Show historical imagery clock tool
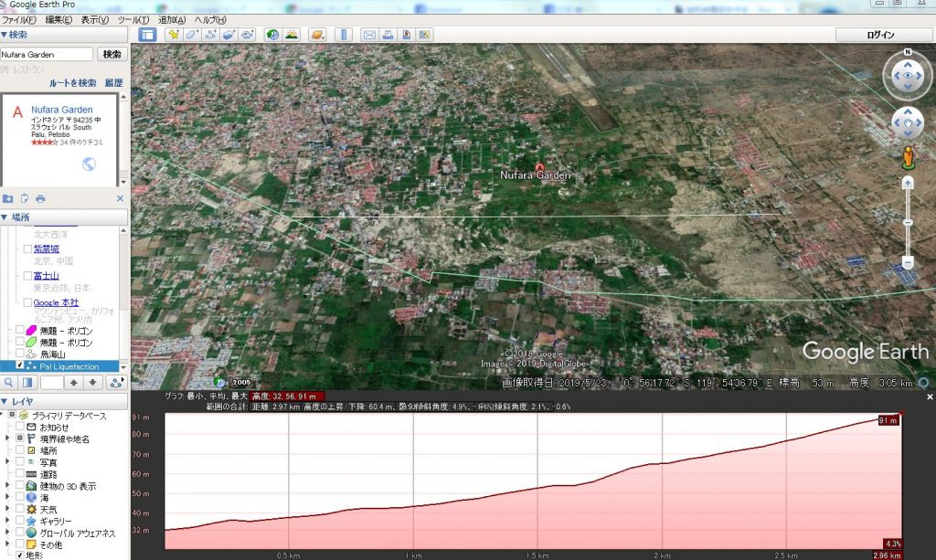This screenshot has height=560, width=936. point(272,35)
